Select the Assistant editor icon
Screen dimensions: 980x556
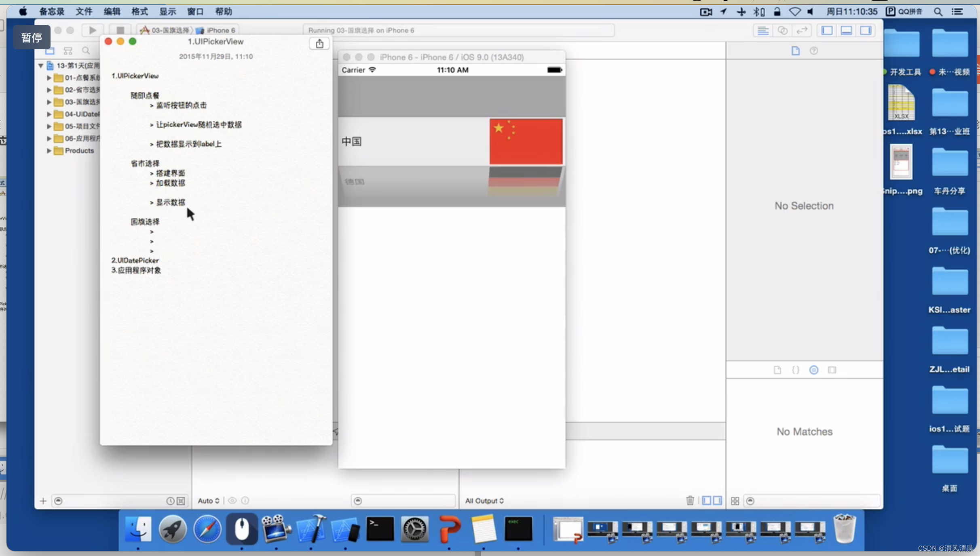click(782, 30)
